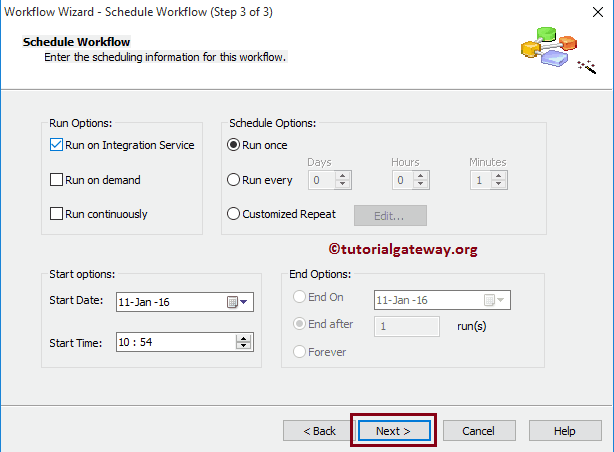Open Start Date calendar dropdown
This screenshot has width=614, height=452.
pyautogui.click(x=238, y=302)
